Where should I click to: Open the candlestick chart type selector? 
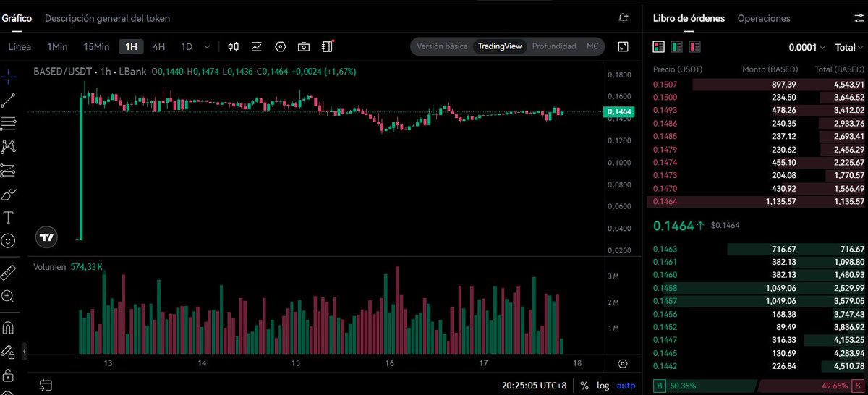[x=233, y=46]
